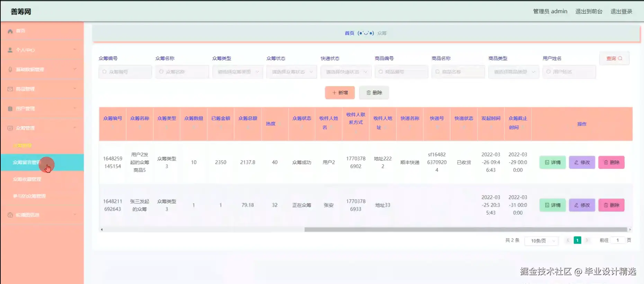Image resolution: width=644 pixels, height=284 pixels.
Task: Click the total amount cell 2137.8
Action: (248, 162)
